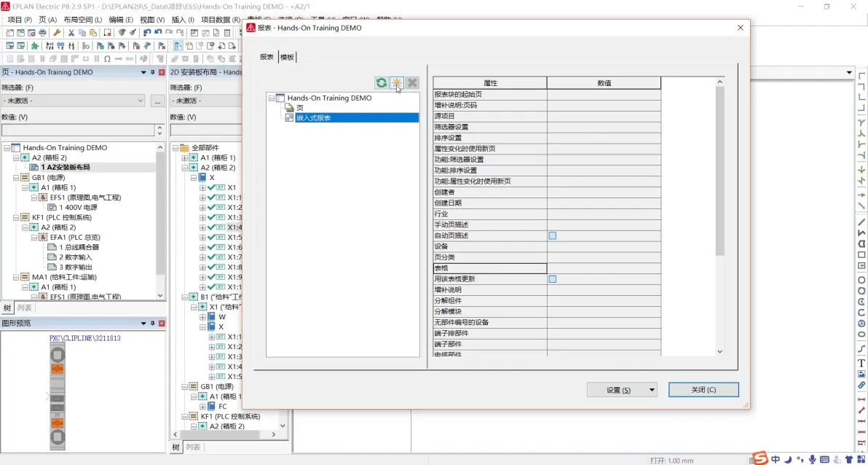Viewport: 868px width, 465px height.
Task: Select 页 node in the report tree
Action: (300, 108)
